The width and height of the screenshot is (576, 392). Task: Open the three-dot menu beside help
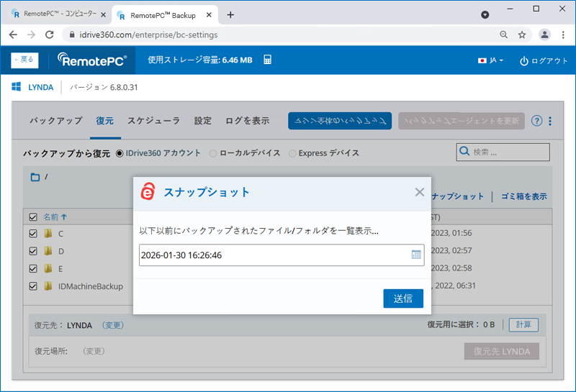(550, 121)
